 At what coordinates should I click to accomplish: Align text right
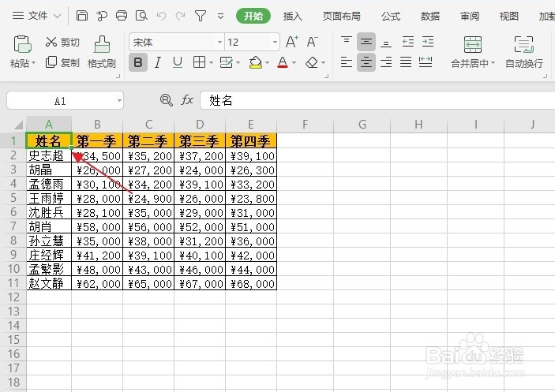click(x=386, y=62)
